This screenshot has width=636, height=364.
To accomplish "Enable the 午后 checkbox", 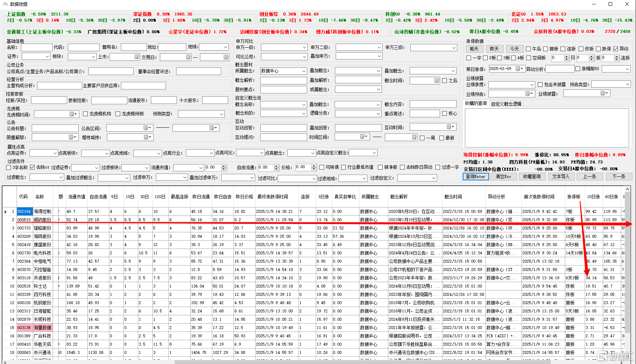I will (528, 49).
